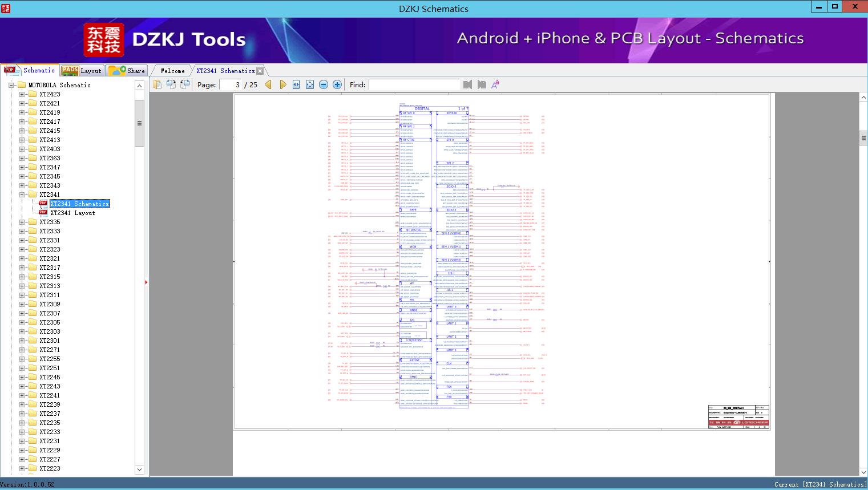The image size is (868, 490).
Task: Zoom out with the minus icon
Action: pos(324,84)
